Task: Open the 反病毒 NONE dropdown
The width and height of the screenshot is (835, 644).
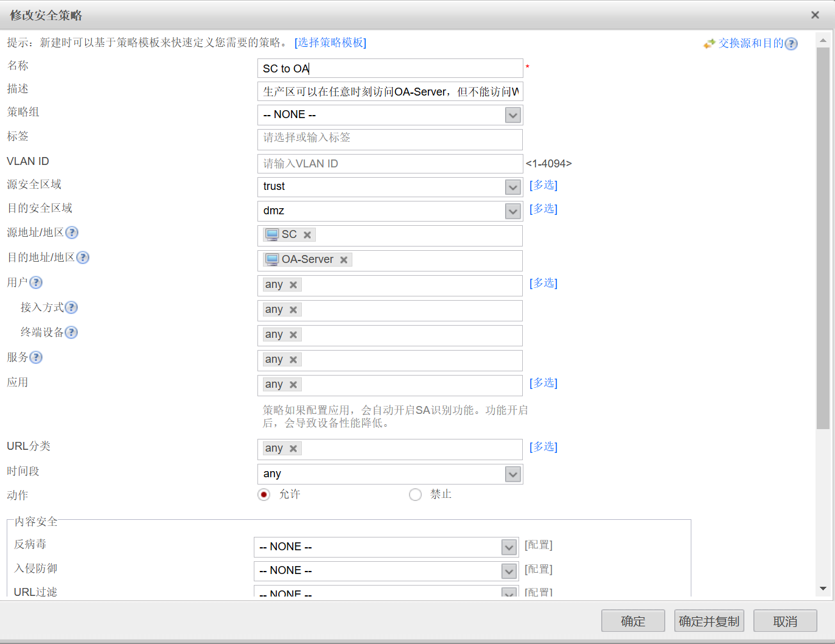Action: 509,547
